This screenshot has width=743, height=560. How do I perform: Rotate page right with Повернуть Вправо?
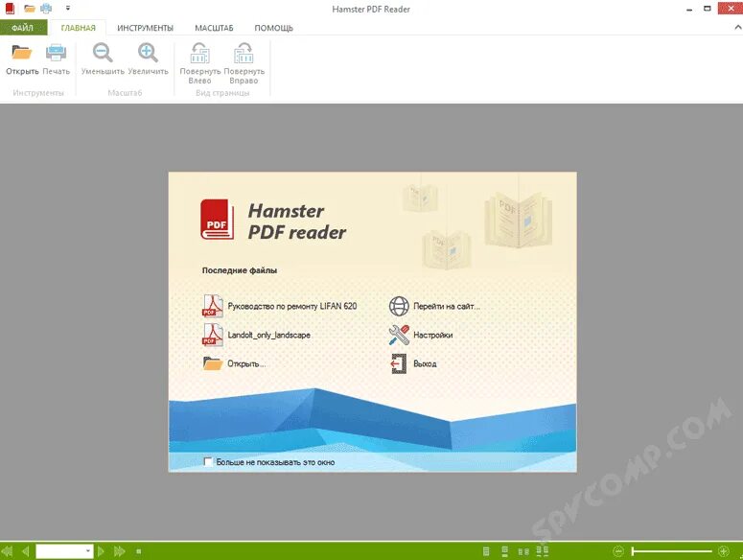244,63
